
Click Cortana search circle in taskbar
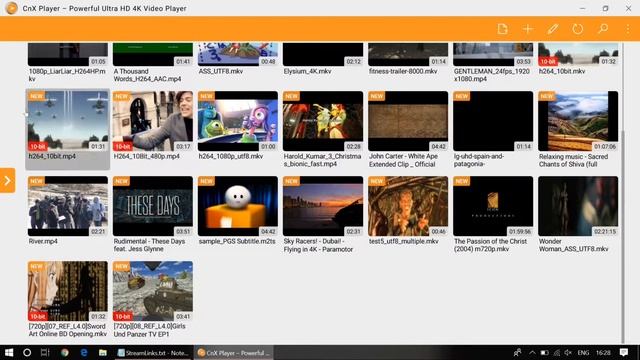coord(27,352)
